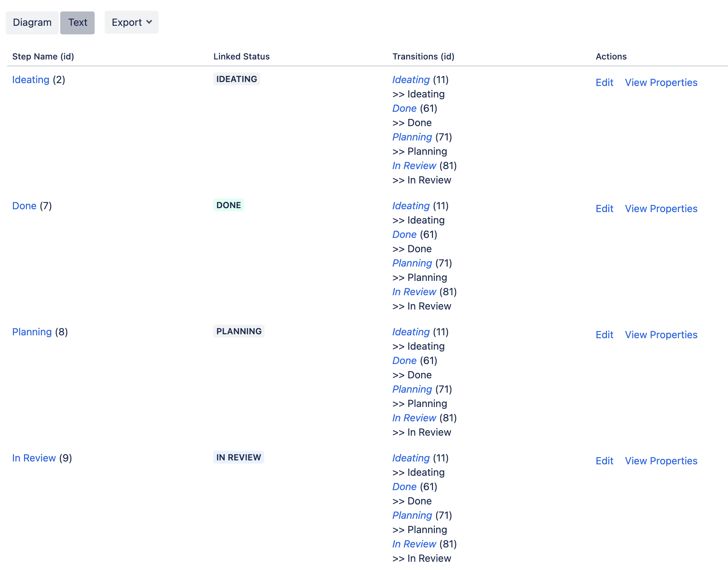Click Edit for the Ideating step

pos(604,82)
